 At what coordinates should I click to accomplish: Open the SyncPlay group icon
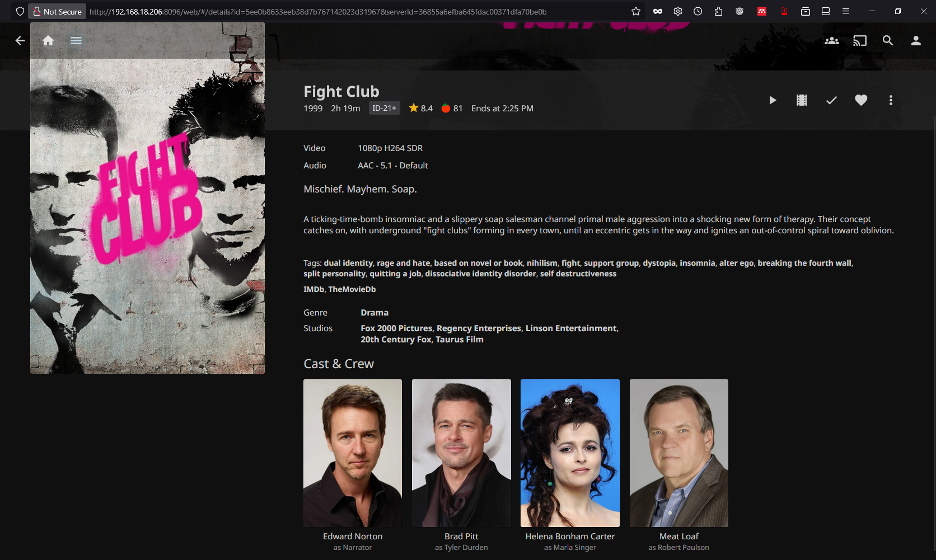[832, 40]
